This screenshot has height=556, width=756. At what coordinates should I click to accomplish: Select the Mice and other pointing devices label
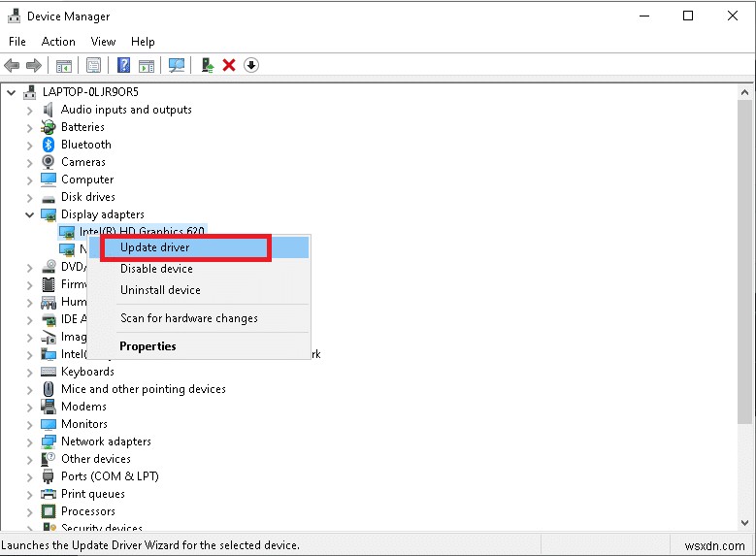pos(144,389)
